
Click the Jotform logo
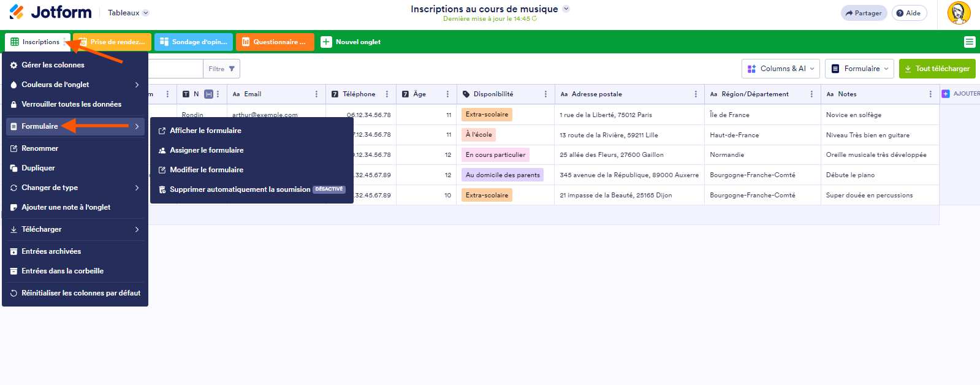tap(50, 12)
